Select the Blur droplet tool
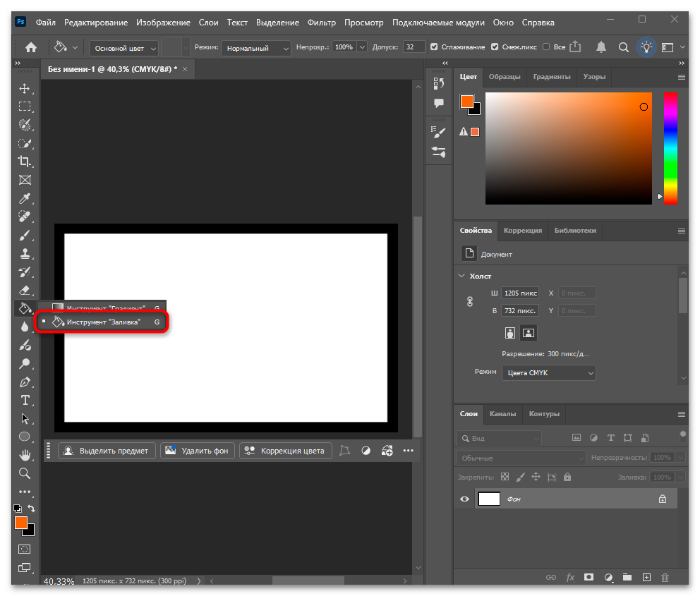The height and width of the screenshot is (596, 700). coord(25,327)
